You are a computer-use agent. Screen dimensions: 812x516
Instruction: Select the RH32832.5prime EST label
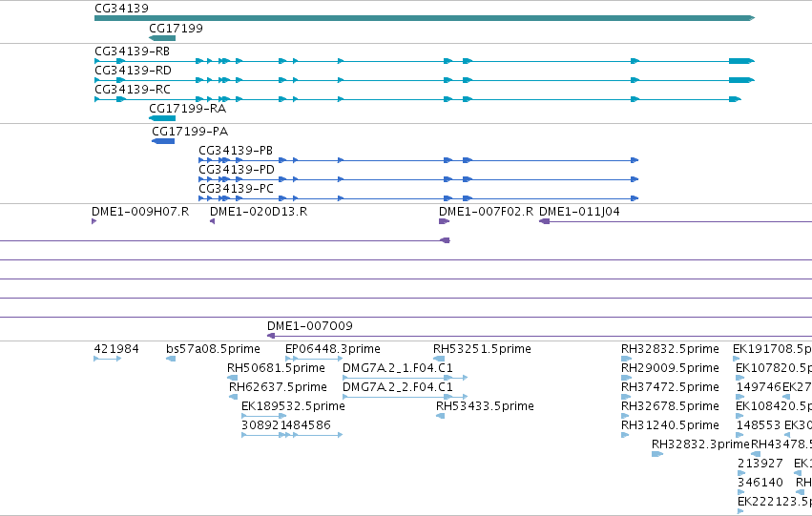point(670,349)
